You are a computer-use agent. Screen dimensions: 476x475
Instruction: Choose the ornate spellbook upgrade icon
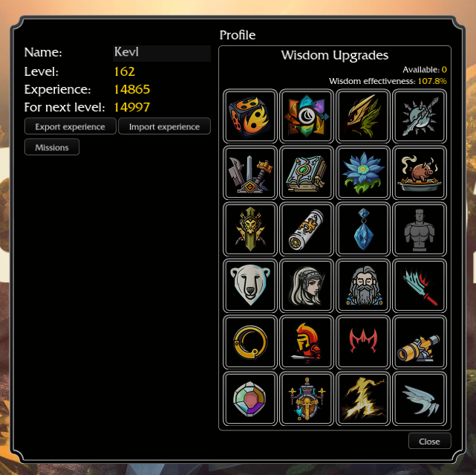pyautogui.click(x=307, y=172)
